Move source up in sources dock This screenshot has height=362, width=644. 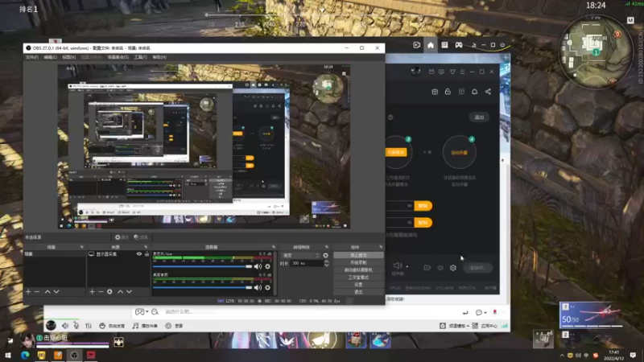coord(120,291)
